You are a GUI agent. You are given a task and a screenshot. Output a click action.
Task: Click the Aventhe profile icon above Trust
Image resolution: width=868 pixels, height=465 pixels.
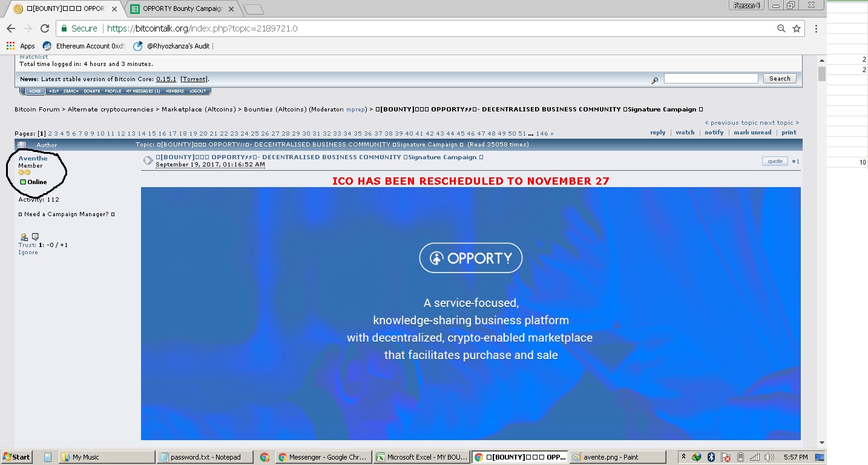click(24, 237)
